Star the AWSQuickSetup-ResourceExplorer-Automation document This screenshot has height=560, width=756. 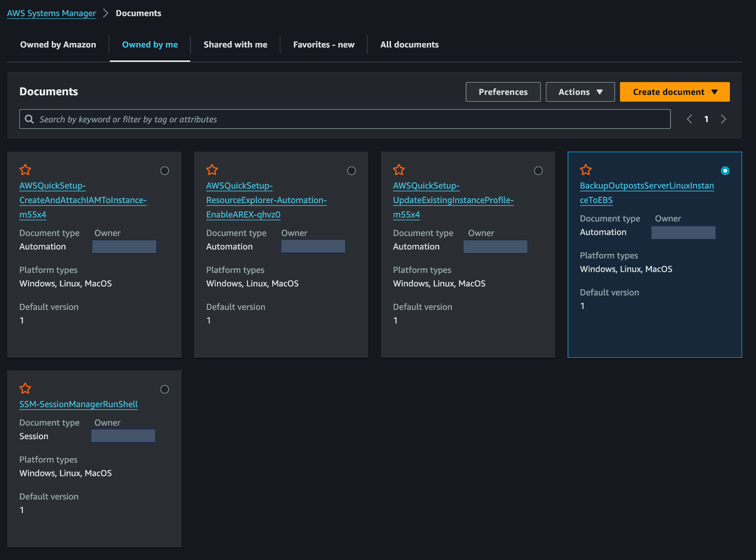(x=212, y=170)
